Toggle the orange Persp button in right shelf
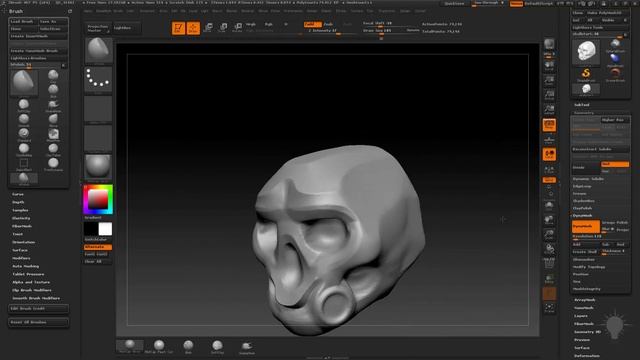This screenshot has width=640, height=360. pyautogui.click(x=549, y=125)
